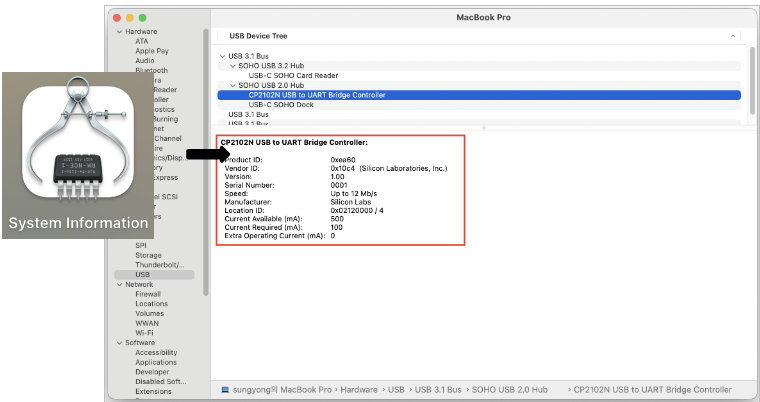The image size is (760, 402).
Task: Select the highlighted USB sidebar item
Action: (154, 274)
